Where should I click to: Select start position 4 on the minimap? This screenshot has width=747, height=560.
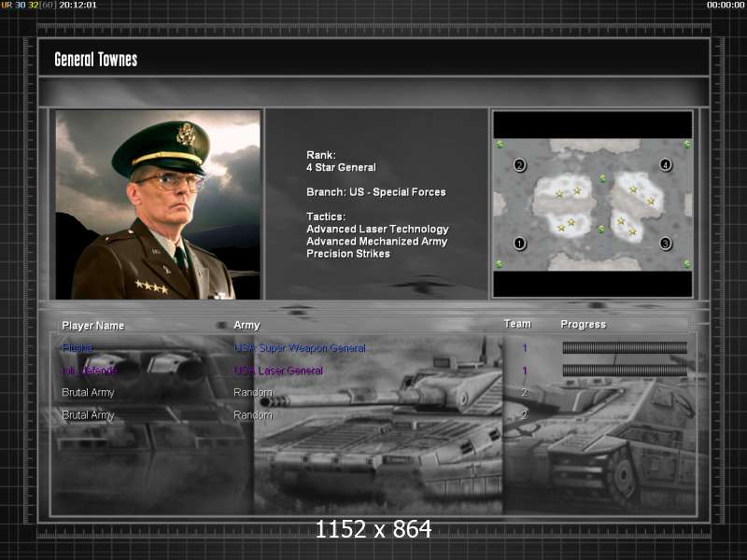click(666, 165)
